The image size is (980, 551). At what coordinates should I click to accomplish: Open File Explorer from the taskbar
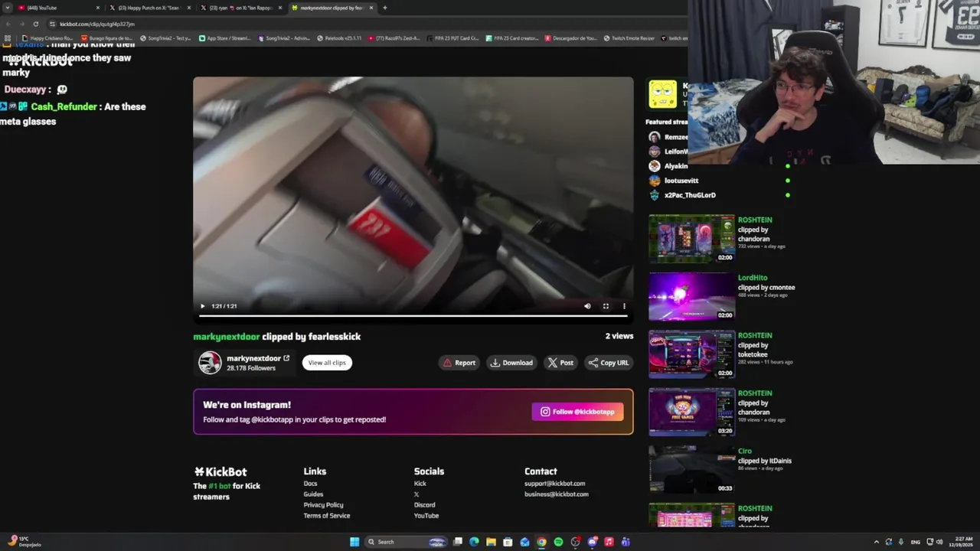491,542
